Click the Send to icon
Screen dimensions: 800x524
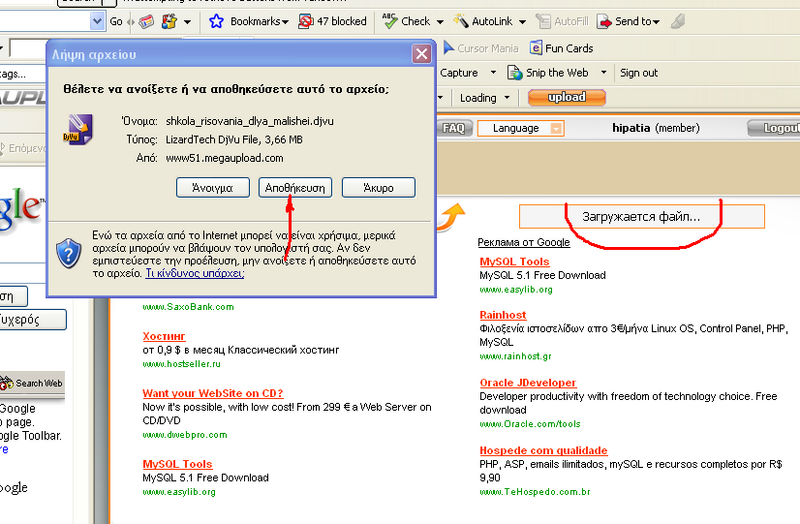[604, 21]
